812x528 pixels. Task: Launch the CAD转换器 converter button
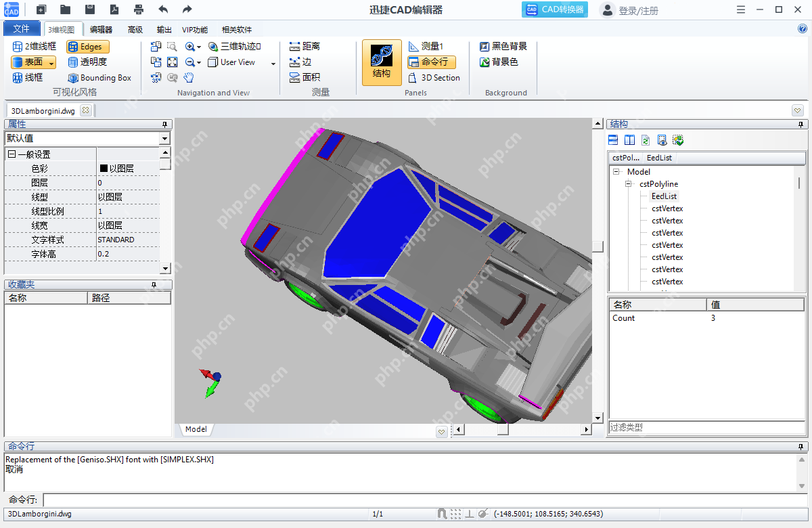(x=555, y=9)
